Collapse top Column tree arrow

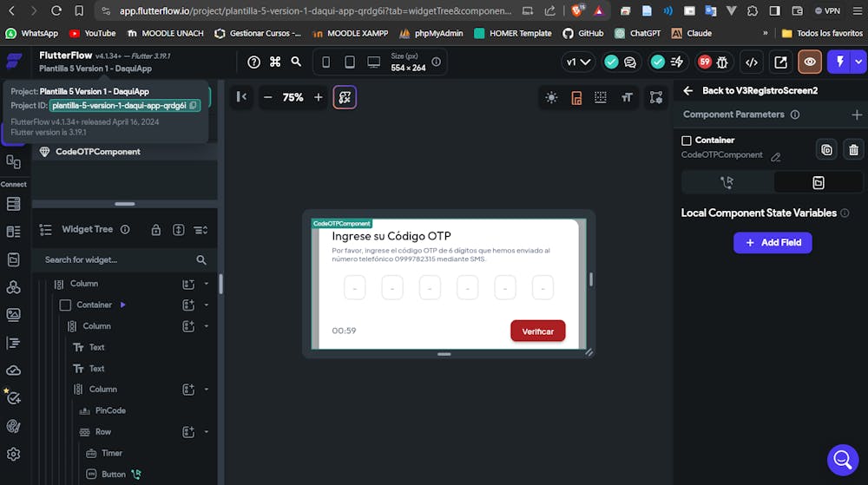coord(207,284)
